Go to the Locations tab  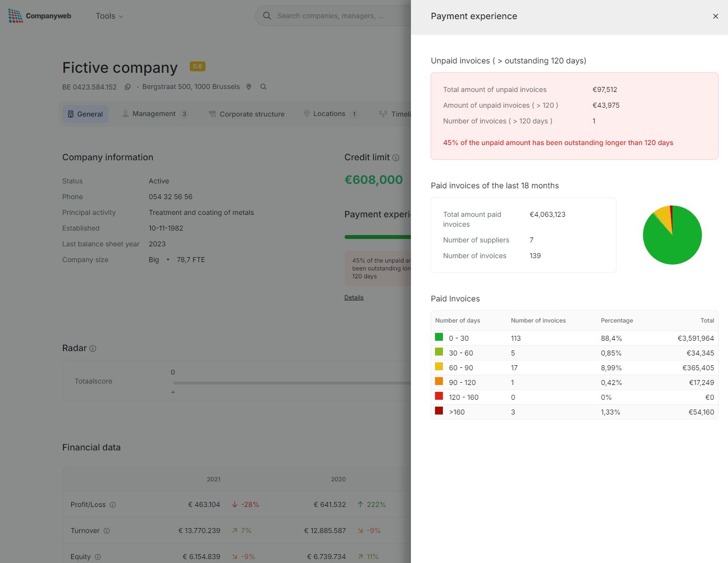(x=330, y=114)
